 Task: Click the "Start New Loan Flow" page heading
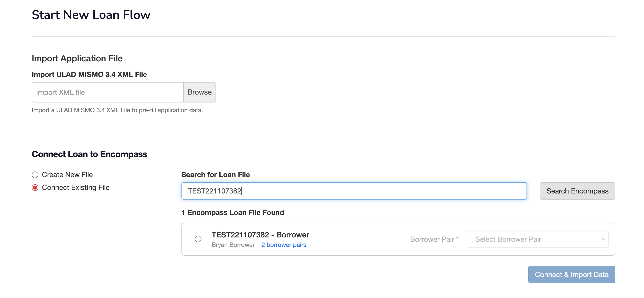pos(91,15)
